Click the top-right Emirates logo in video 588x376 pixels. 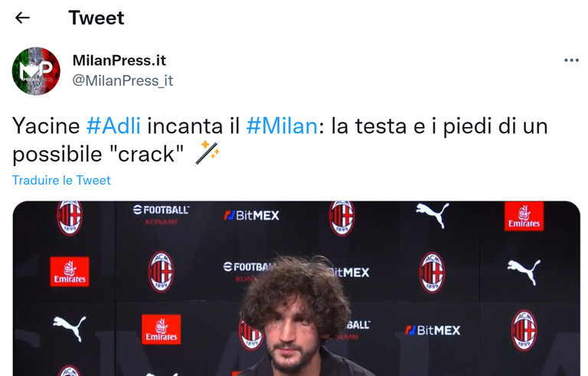[x=524, y=216]
